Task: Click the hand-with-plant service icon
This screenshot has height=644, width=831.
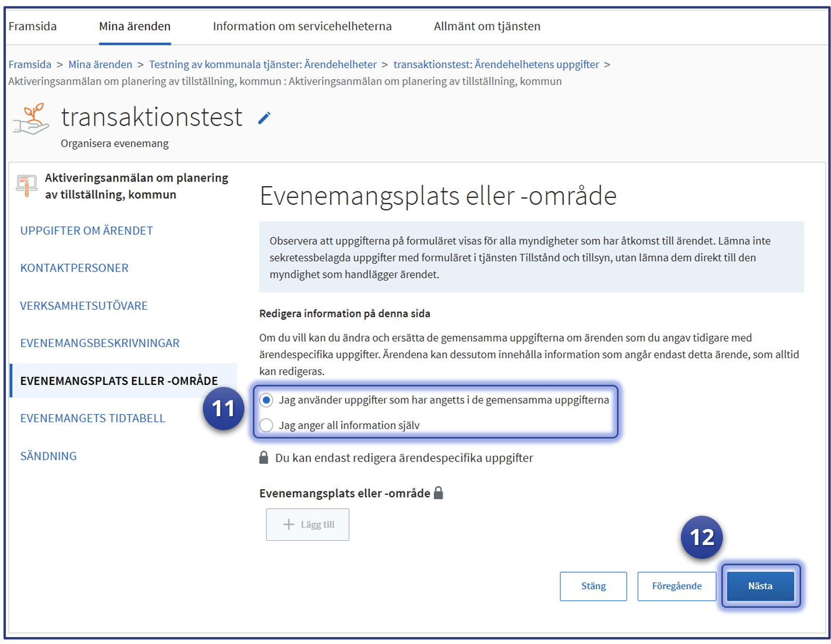Action: click(31, 119)
